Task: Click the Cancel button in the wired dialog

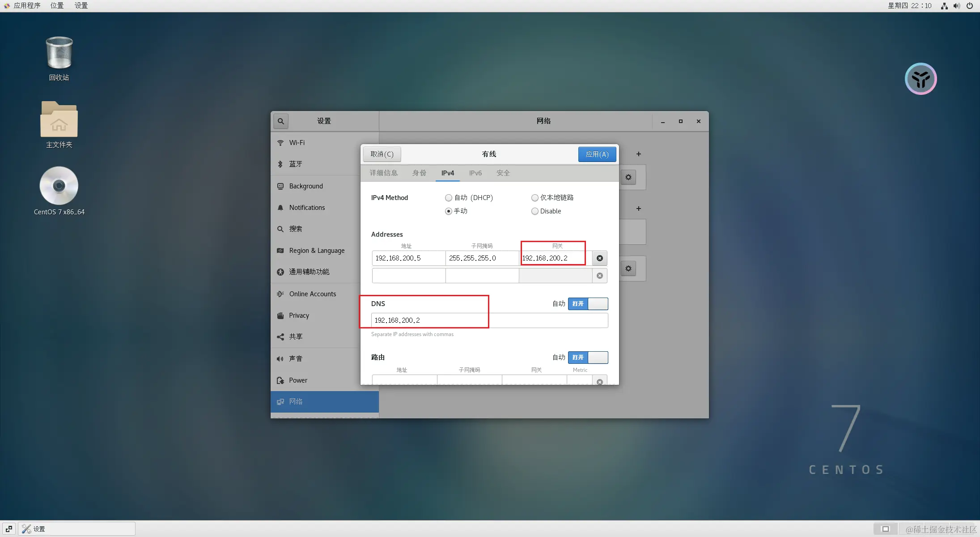Action: [x=382, y=154]
